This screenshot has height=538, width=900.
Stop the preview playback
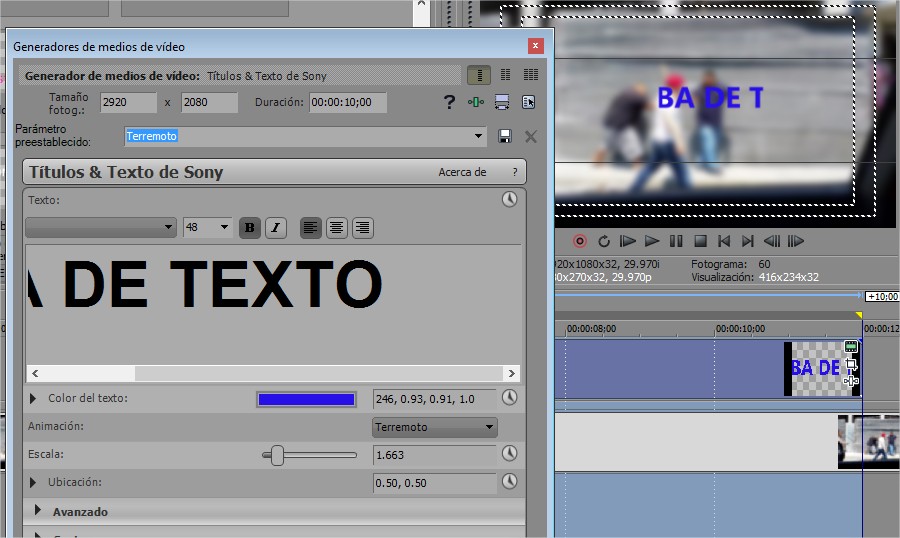700,241
